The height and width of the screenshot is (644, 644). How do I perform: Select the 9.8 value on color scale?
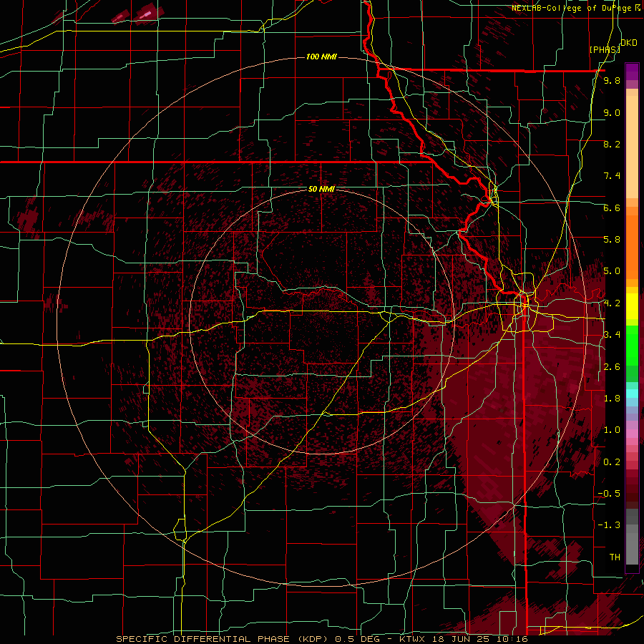coord(612,80)
